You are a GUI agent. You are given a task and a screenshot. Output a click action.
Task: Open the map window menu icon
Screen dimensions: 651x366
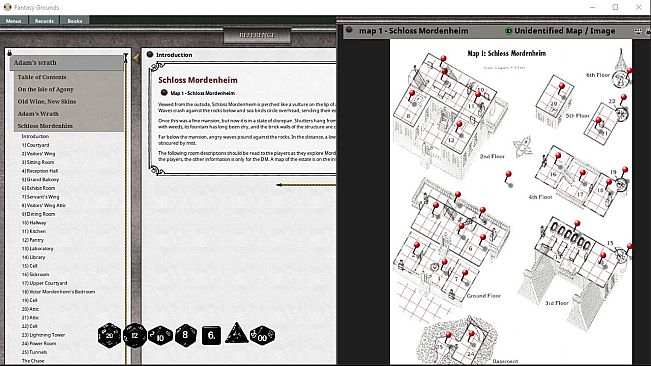coord(638,31)
